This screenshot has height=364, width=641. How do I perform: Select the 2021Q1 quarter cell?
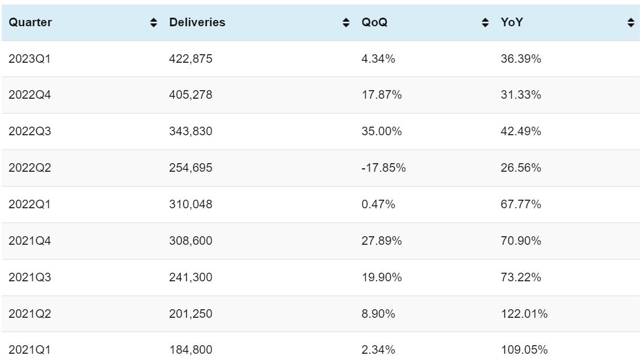point(30,350)
